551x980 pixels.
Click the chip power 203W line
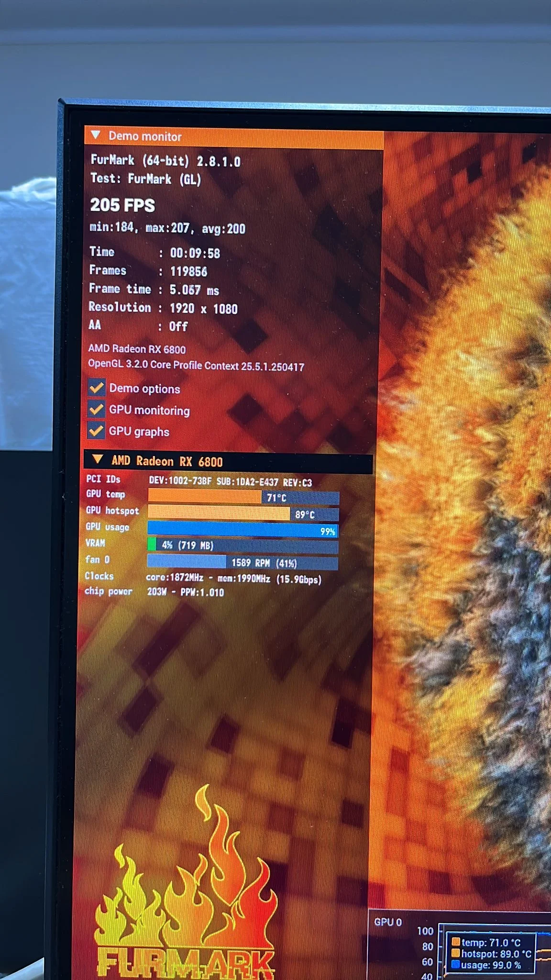coord(154,591)
